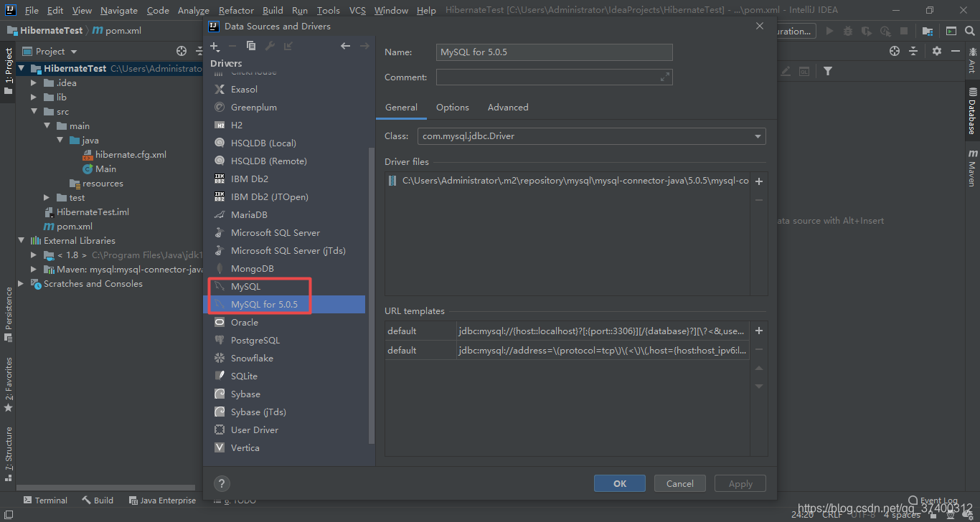The height and width of the screenshot is (522, 980).
Task: Open the Refactor menu
Action: click(236, 11)
